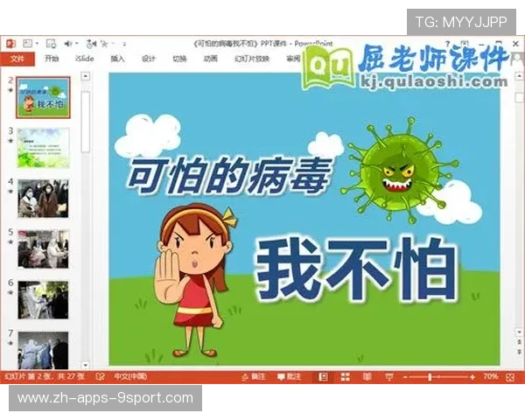Open the customize quick access toolbar menu
The width and height of the screenshot is (525, 420).
point(124,44)
